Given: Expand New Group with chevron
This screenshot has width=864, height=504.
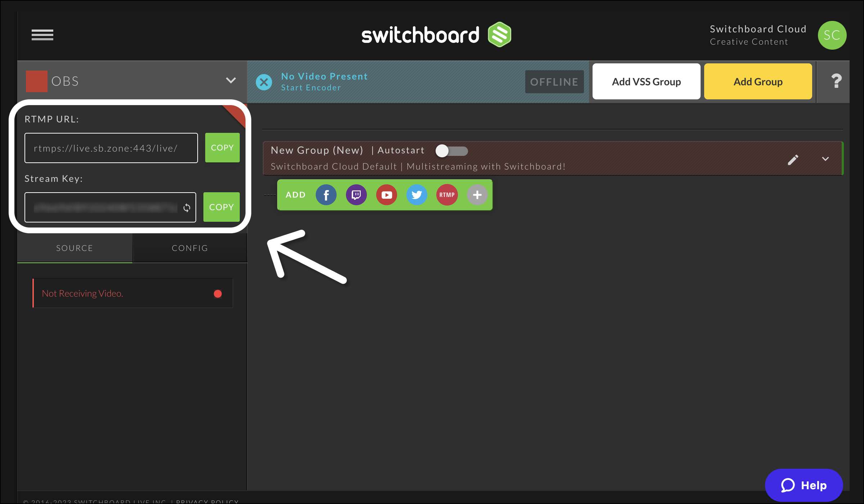Looking at the screenshot, I should coord(825,159).
